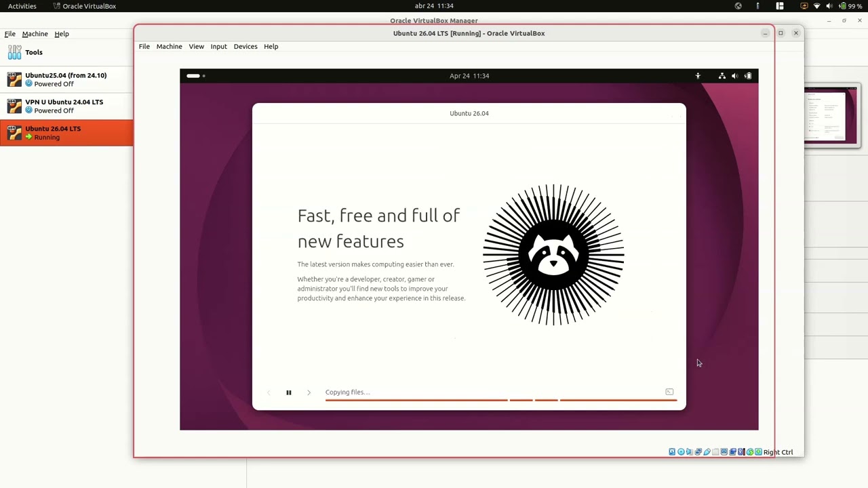
Task: Click host tray globe arrow icon
Action: [738, 5]
